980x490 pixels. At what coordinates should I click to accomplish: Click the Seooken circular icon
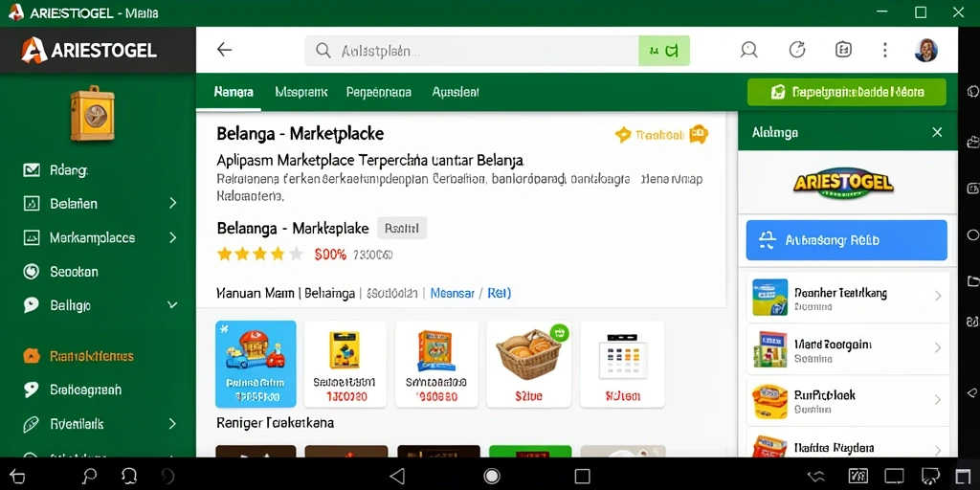[32, 271]
